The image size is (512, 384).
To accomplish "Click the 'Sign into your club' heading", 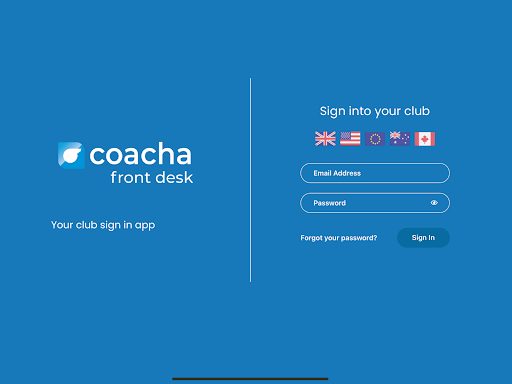I will [x=375, y=111].
